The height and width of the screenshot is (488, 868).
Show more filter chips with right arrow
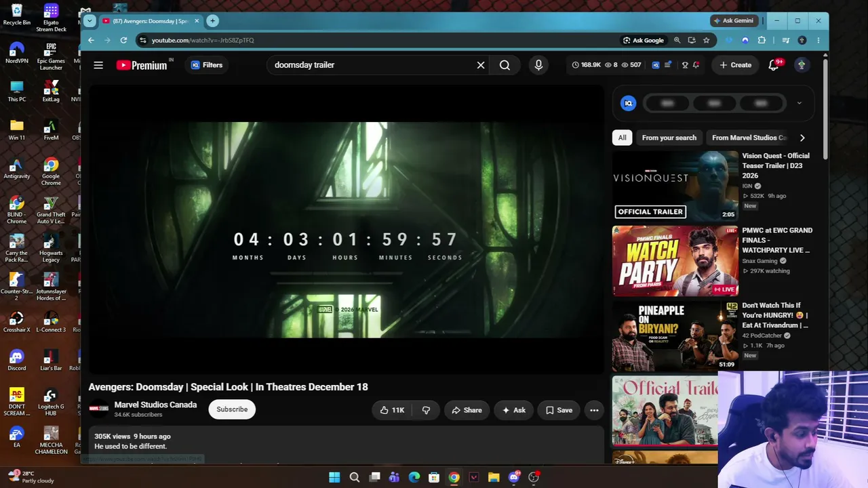click(x=802, y=138)
